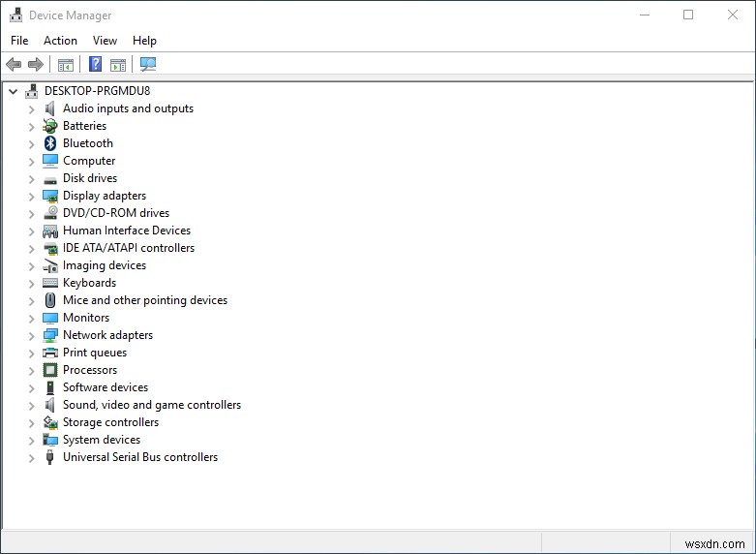Viewport: 756px width, 554px height.
Task: Click the Network adapters icon
Action: 50,335
